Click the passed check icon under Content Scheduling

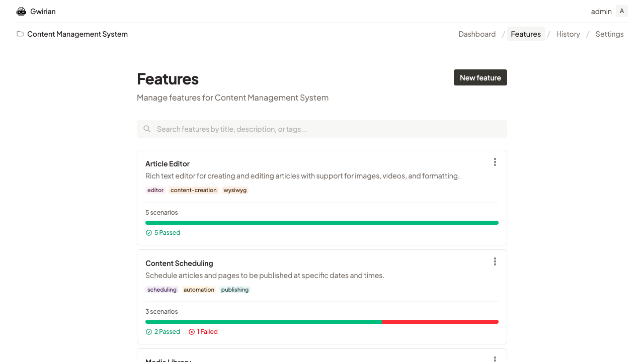tap(149, 332)
